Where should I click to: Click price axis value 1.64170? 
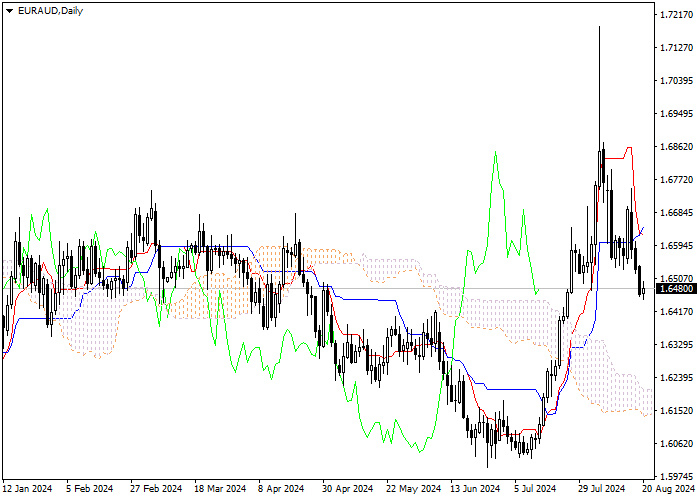677,312
